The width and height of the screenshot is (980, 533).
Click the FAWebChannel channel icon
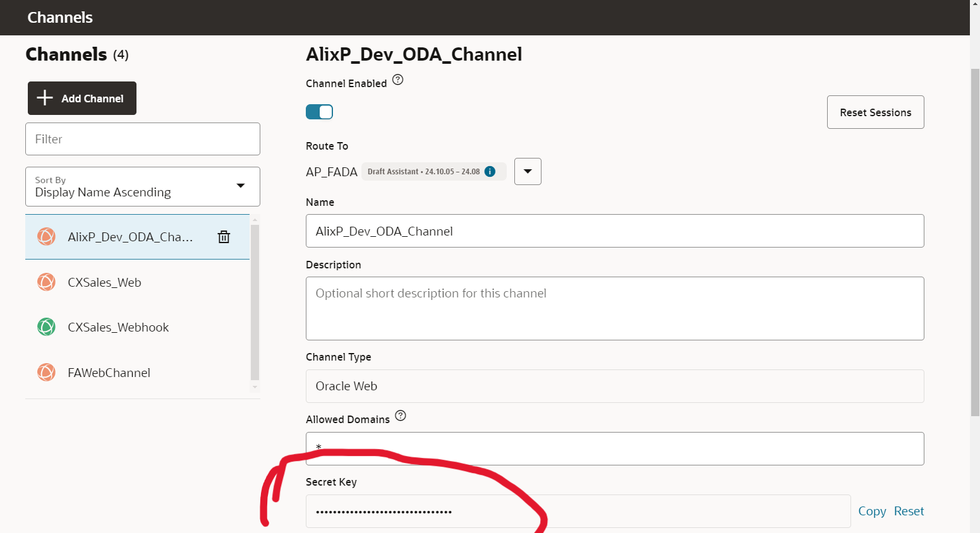[x=45, y=373]
